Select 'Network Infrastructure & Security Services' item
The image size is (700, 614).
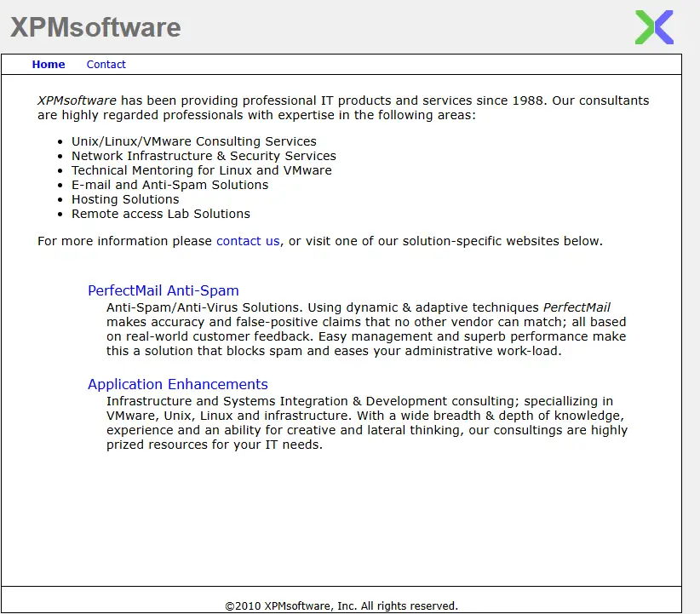coord(204,156)
